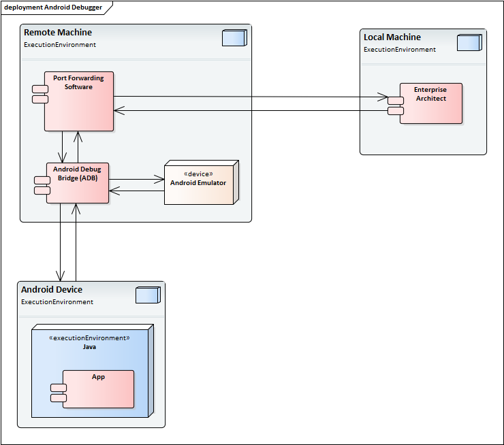Click the Android Device title text
Screen dimensions: 504x445
(x=52, y=290)
